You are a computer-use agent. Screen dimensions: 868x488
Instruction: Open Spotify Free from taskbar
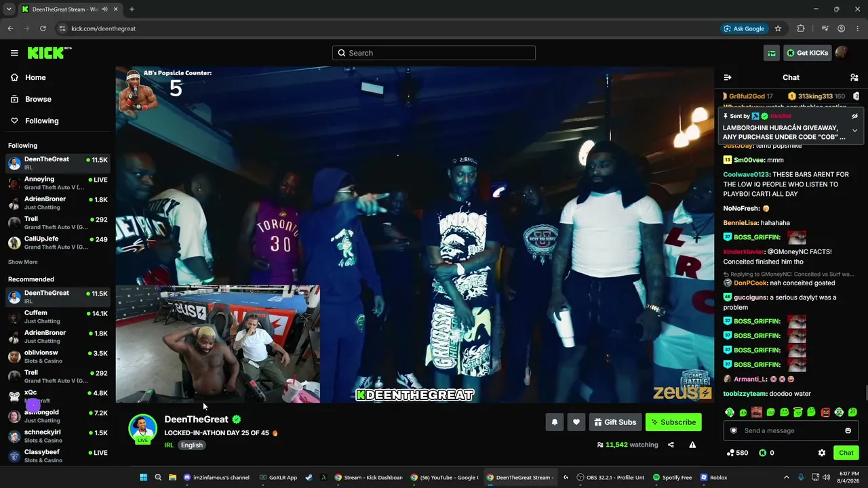coord(673,477)
